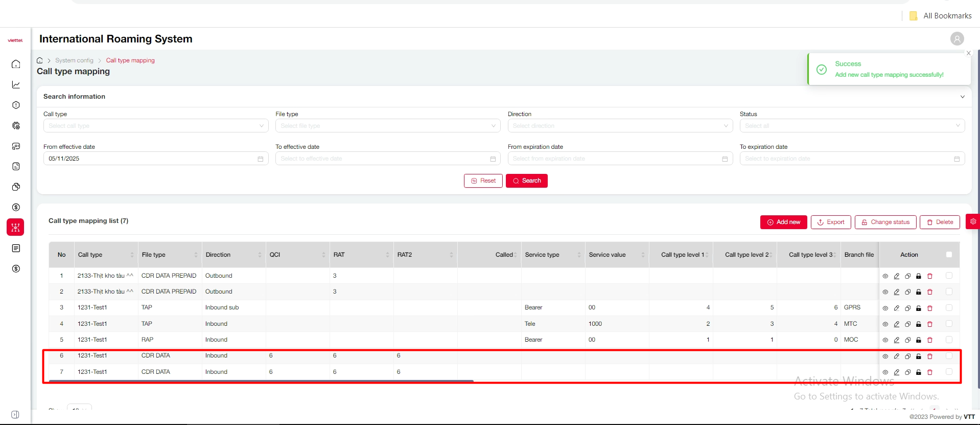Collapse the Search information panel
This screenshot has height=425, width=980.
pyautogui.click(x=962, y=97)
